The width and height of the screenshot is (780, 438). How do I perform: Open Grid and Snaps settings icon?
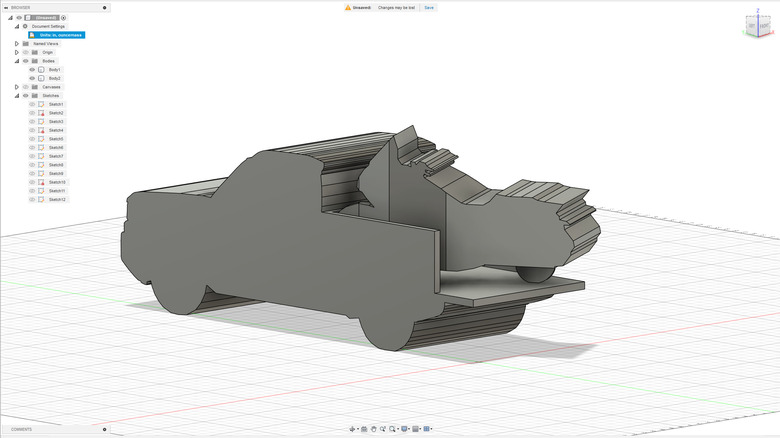(416, 429)
